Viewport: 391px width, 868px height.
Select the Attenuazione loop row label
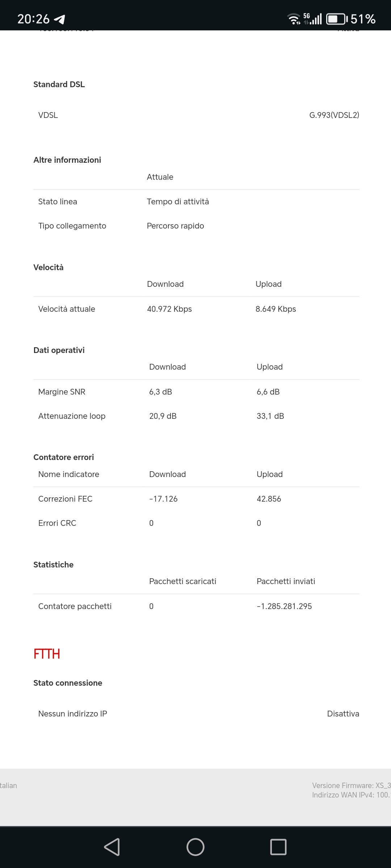[x=72, y=416]
